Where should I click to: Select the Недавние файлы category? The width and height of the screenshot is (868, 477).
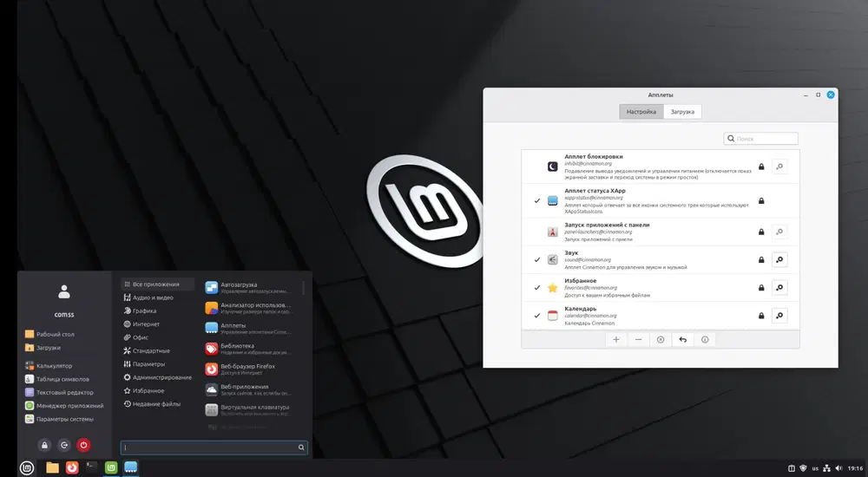(x=158, y=404)
